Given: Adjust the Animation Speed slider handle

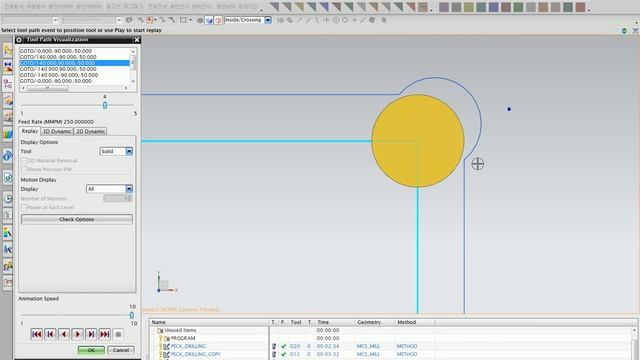Looking at the screenshot, I should pos(132,315).
